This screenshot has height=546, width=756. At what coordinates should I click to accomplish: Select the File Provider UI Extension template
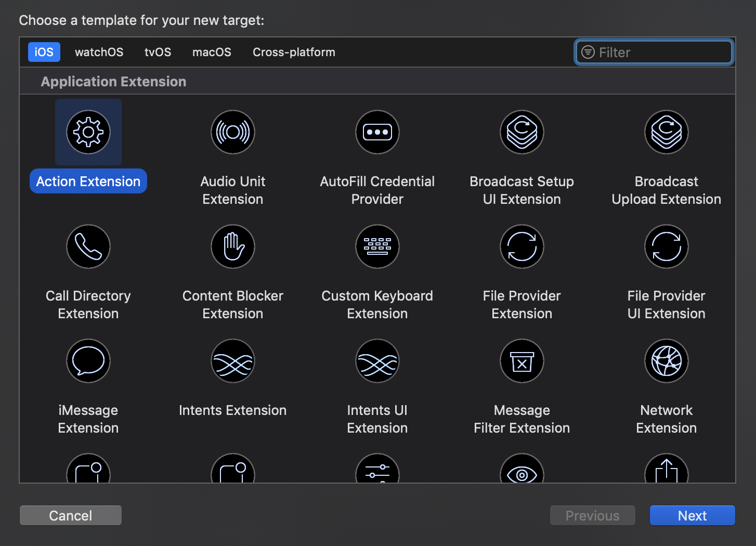click(x=666, y=246)
